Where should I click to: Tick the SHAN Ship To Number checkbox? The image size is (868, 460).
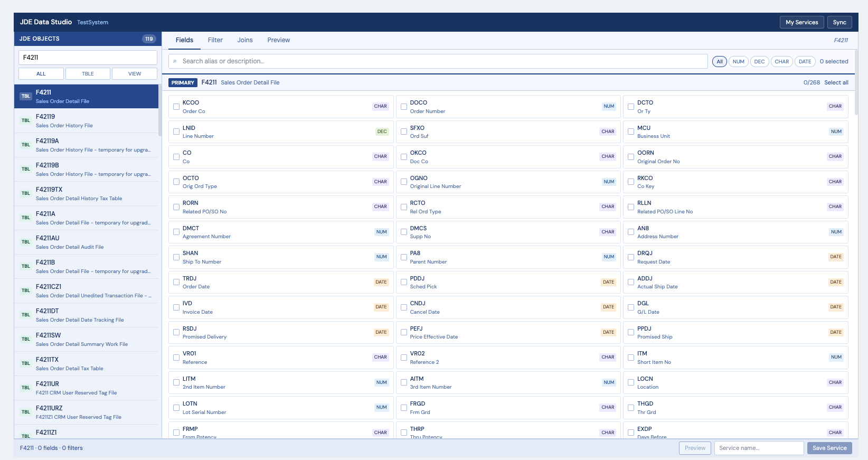(176, 257)
